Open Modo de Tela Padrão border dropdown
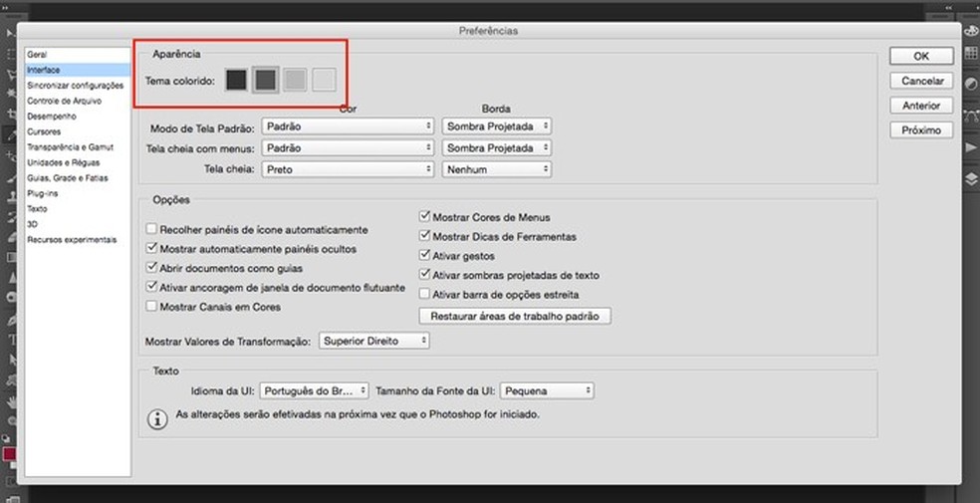 click(x=497, y=126)
